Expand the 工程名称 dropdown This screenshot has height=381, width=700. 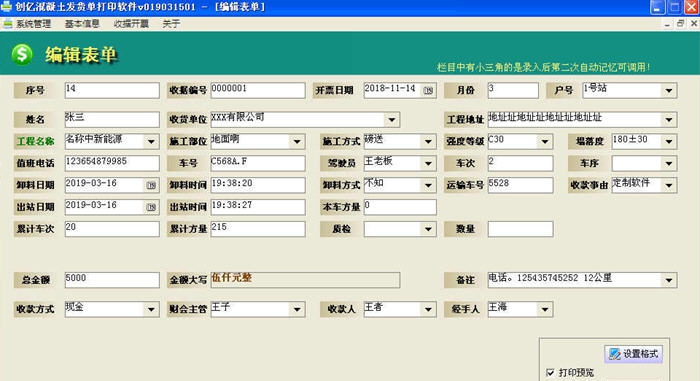point(151,142)
